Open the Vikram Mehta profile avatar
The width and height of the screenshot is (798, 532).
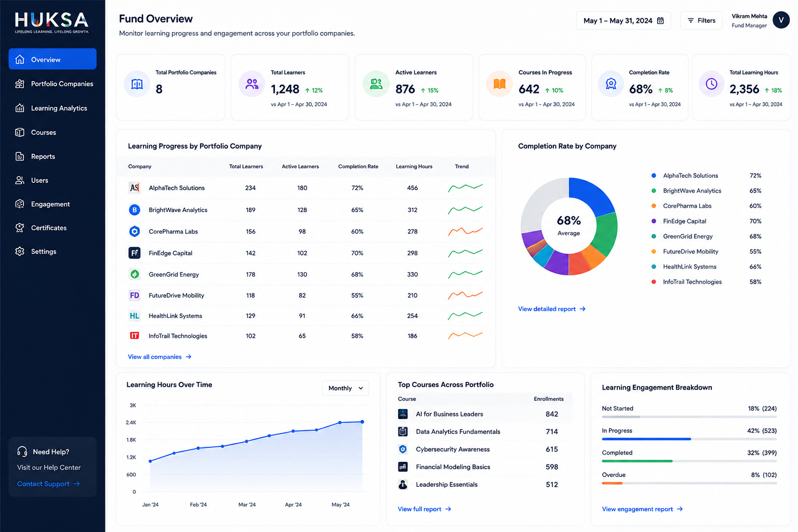click(781, 20)
